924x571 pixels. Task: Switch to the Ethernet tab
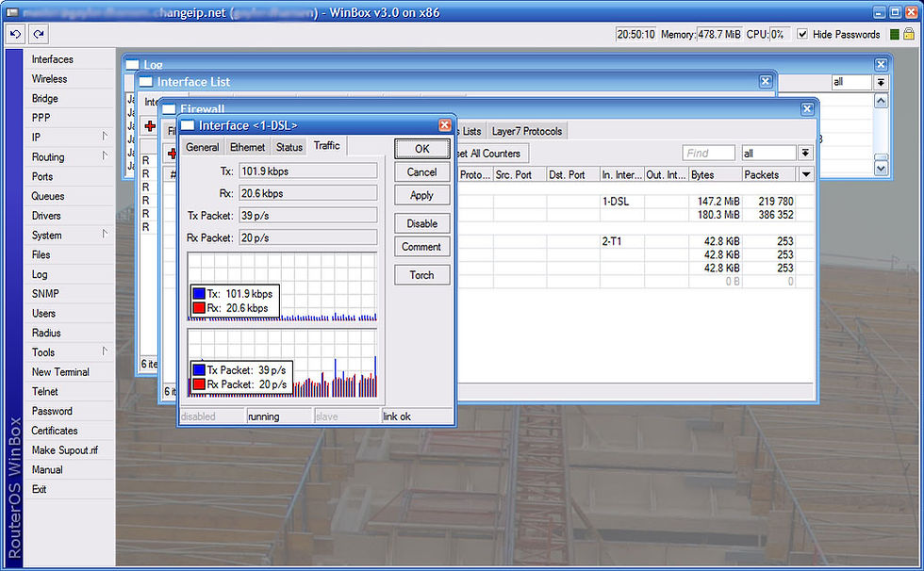point(247,147)
